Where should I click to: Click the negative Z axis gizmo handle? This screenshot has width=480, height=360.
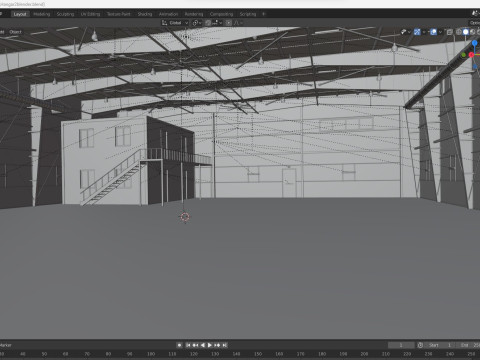pos(475,67)
